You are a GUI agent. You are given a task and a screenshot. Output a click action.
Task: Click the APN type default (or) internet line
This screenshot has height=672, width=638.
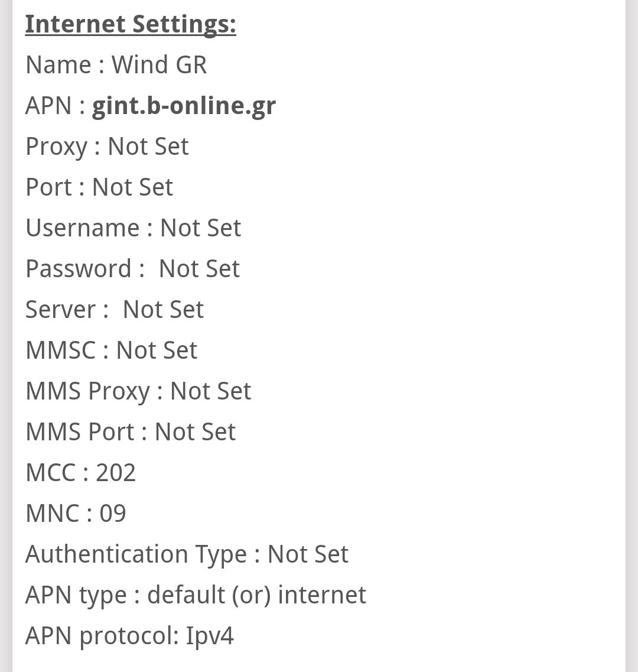tap(196, 595)
